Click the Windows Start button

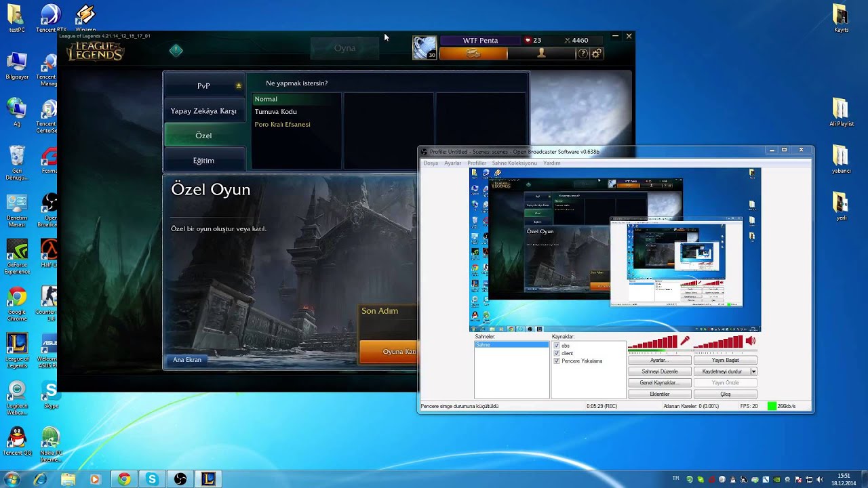click(12, 479)
